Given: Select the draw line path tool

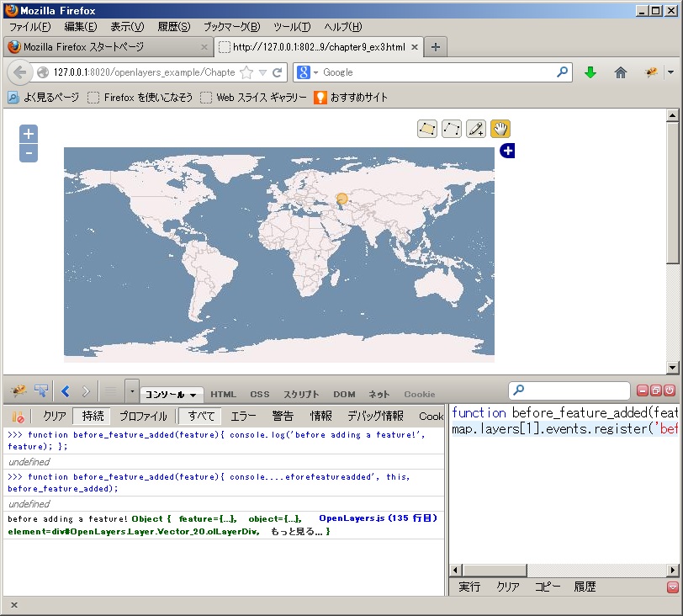Looking at the screenshot, I should [452, 129].
